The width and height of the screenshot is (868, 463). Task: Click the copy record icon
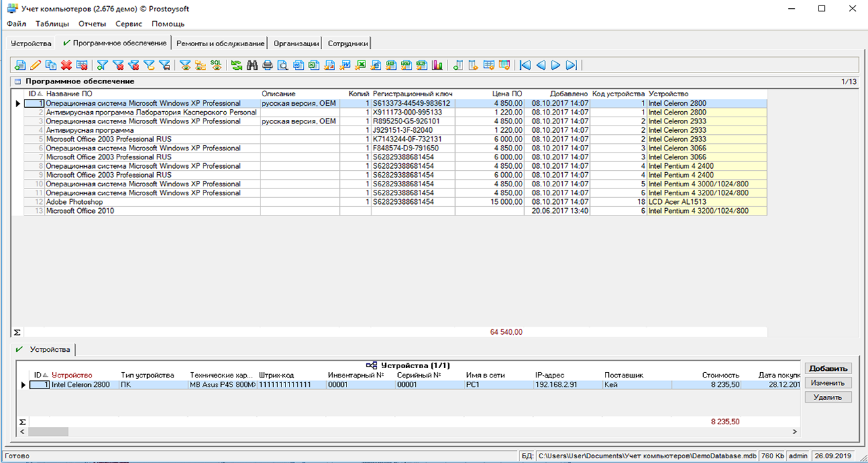click(x=51, y=65)
